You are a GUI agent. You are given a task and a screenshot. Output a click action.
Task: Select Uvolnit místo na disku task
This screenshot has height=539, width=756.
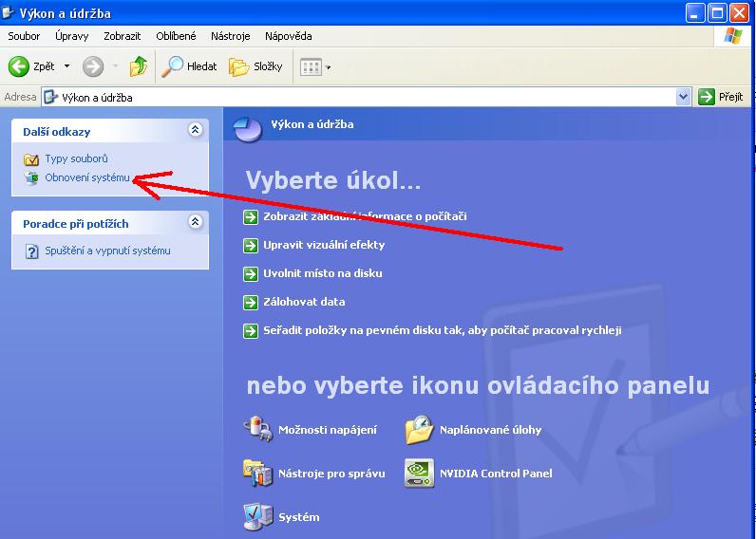(323, 273)
